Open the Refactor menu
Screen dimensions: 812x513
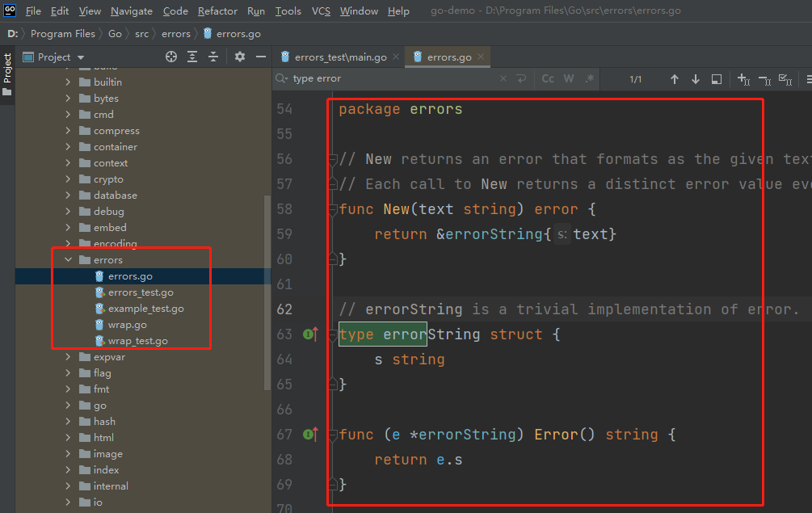pos(217,11)
